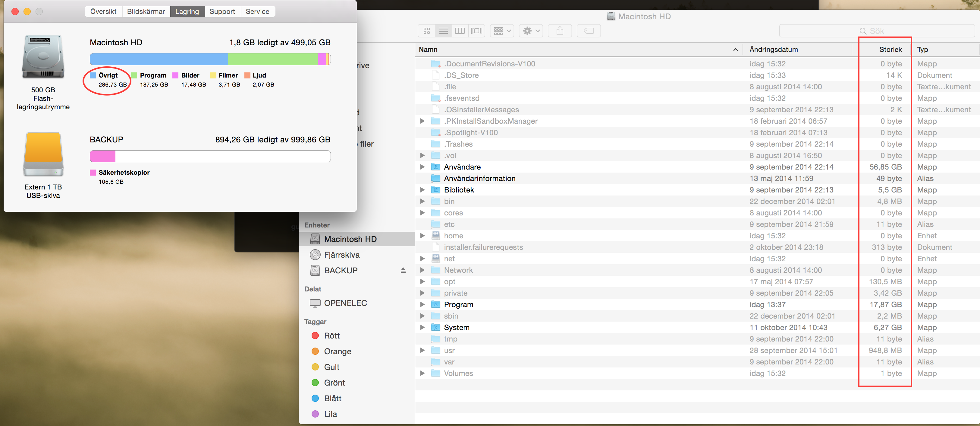Expand the .PKInstallSandboxManager folder

422,121
